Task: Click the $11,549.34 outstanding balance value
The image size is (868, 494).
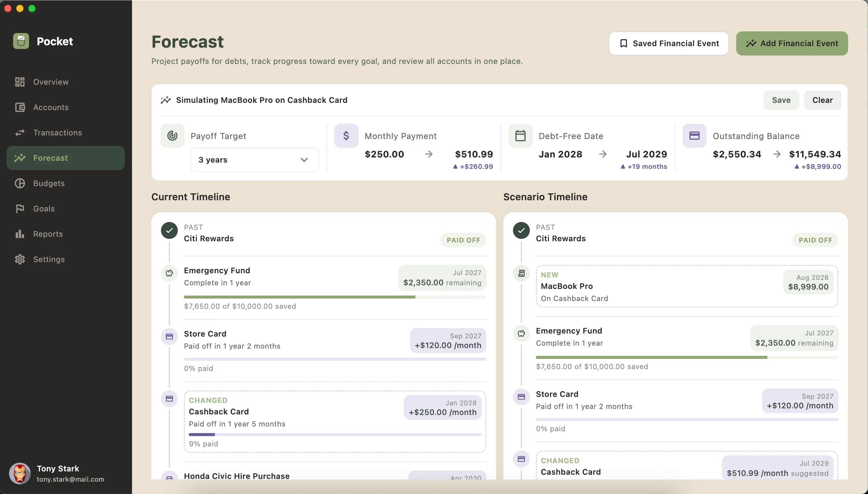Action: pos(815,154)
